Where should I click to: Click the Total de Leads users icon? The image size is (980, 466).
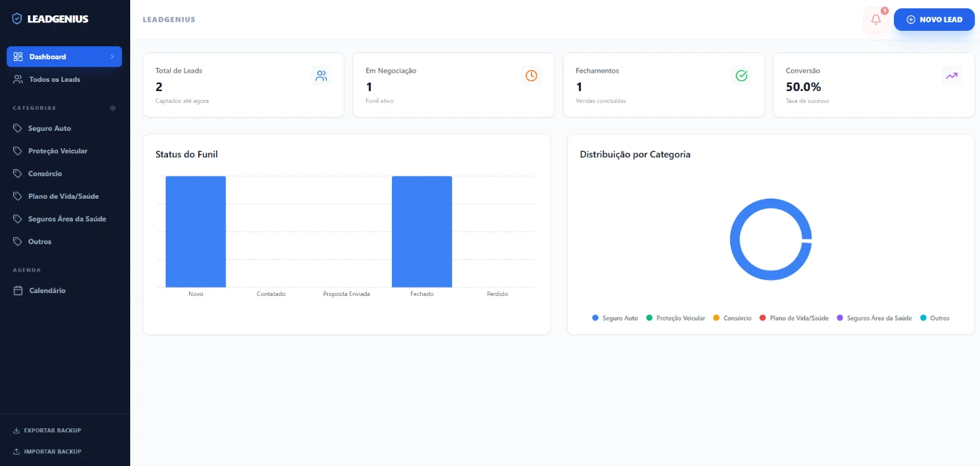(x=321, y=76)
